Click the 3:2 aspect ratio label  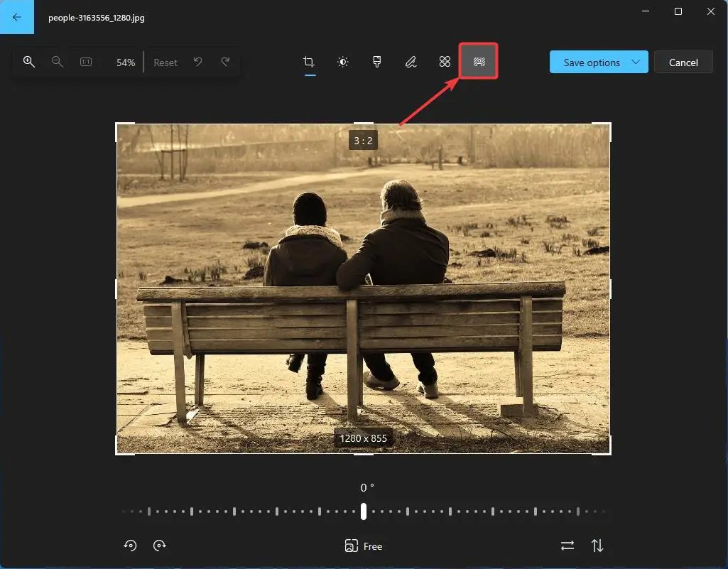pos(363,140)
